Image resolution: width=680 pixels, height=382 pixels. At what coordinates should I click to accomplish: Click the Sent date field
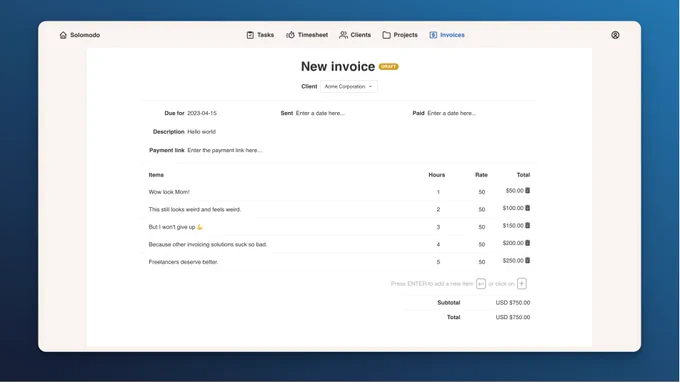pyautogui.click(x=320, y=113)
